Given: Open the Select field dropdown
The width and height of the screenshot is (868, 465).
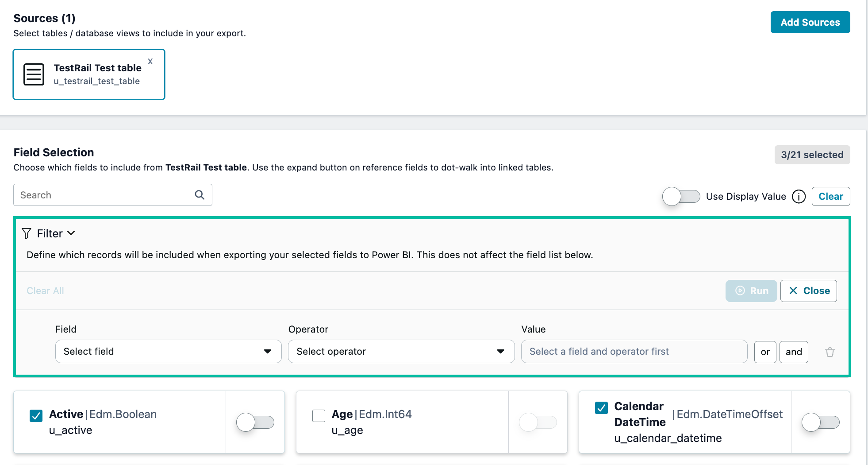Looking at the screenshot, I should [169, 352].
